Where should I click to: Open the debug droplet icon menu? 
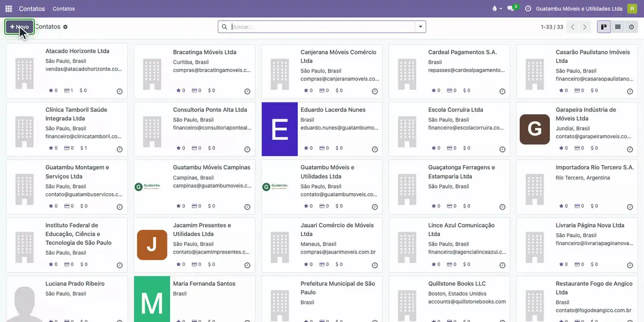[497, 9]
